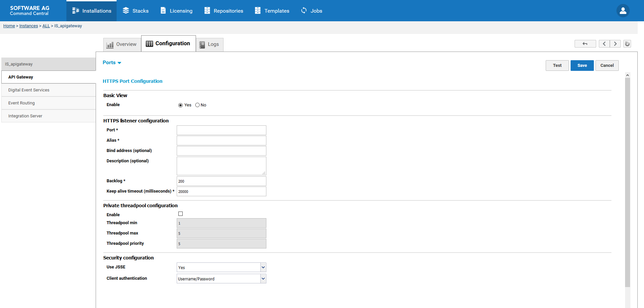
Task: Click the Stacks layers icon
Action: click(x=126, y=11)
